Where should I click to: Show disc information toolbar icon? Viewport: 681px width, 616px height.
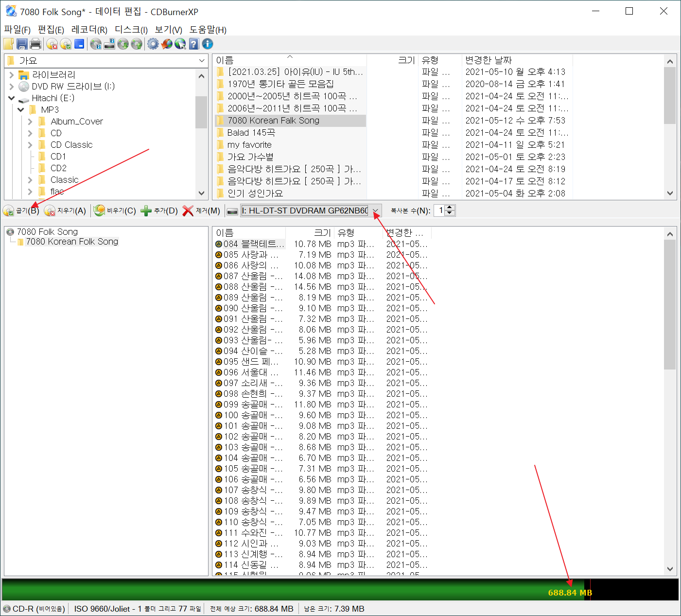click(x=96, y=44)
